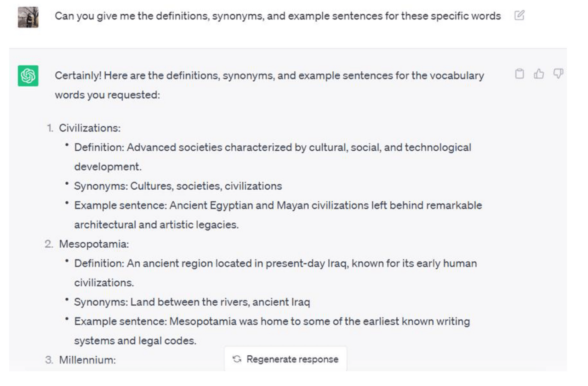Click the Civilizations definition bullet text

pos(273,157)
